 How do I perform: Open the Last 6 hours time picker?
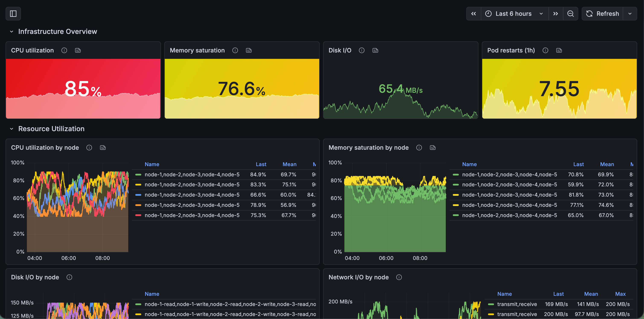(x=514, y=14)
